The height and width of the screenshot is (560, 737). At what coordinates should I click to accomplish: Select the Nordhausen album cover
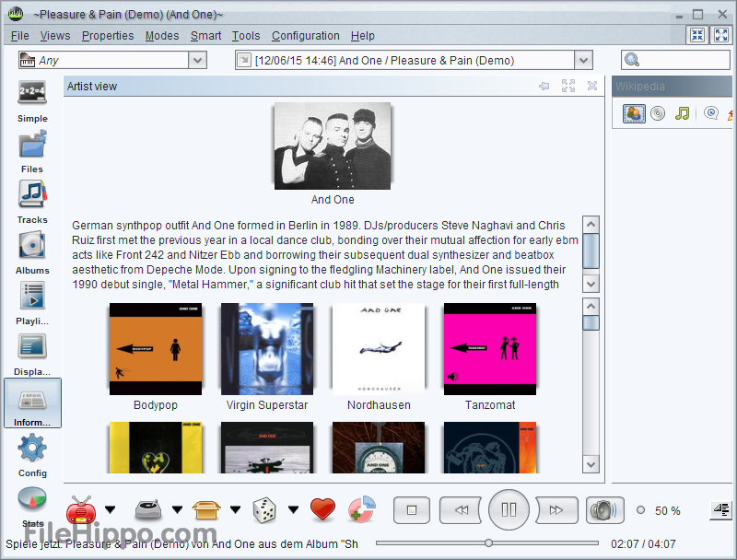point(379,348)
